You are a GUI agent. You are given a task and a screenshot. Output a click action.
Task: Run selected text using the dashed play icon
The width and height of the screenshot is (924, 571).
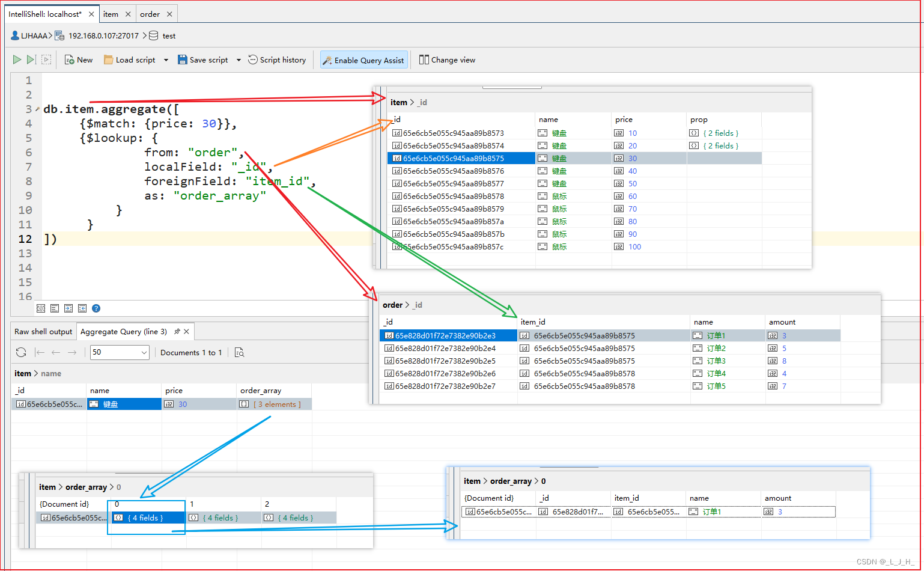pyautogui.click(x=46, y=60)
